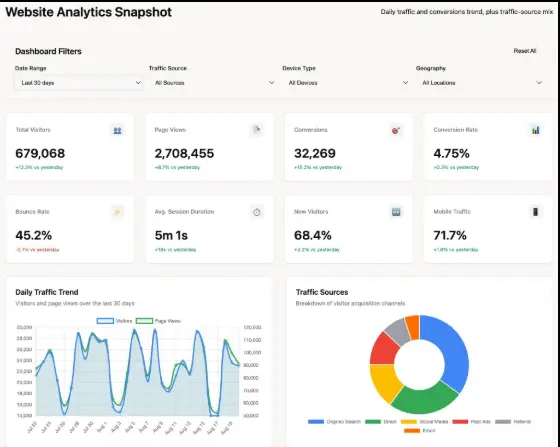The height and width of the screenshot is (447, 560).
Task: Click the Page Views document icon
Action: (x=257, y=130)
